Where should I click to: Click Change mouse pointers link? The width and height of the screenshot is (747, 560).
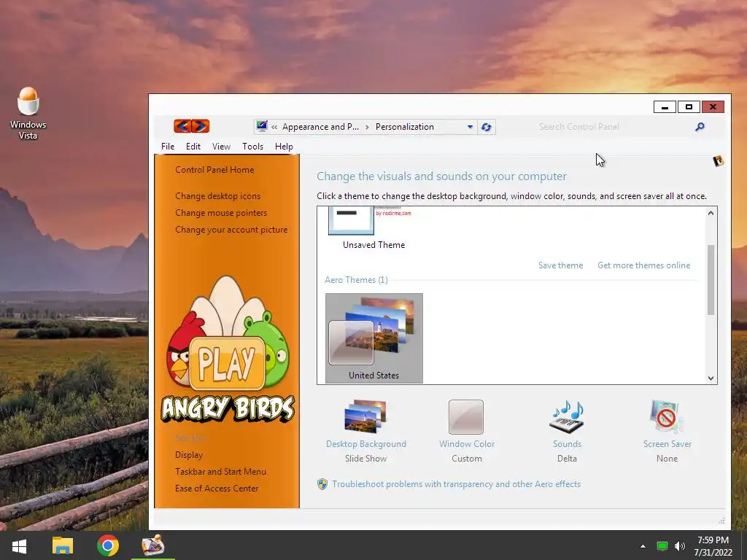point(220,213)
